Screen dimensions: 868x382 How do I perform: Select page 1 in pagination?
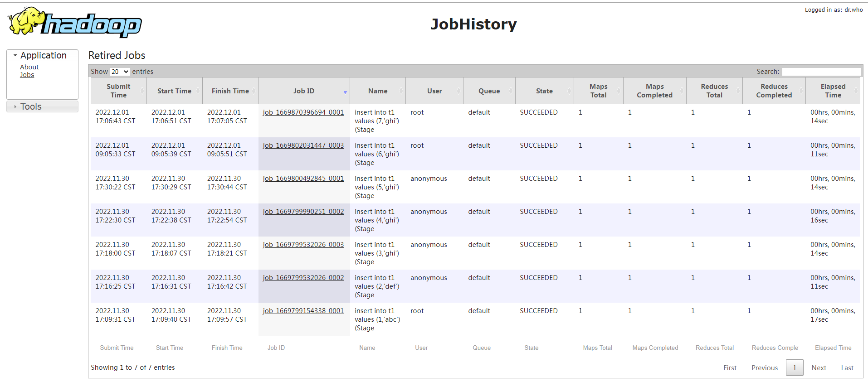pos(795,368)
